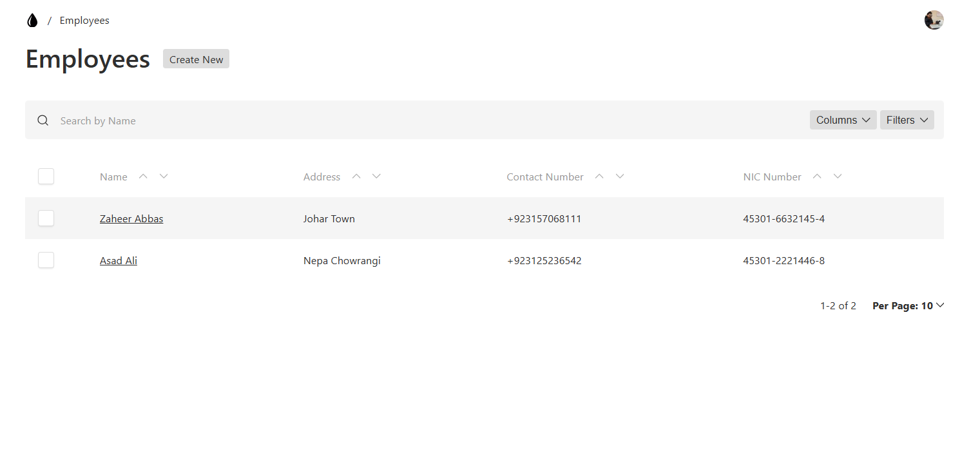The image size is (980, 451).
Task: Sort Contact Number ascending arrow
Action: [599, 176]
